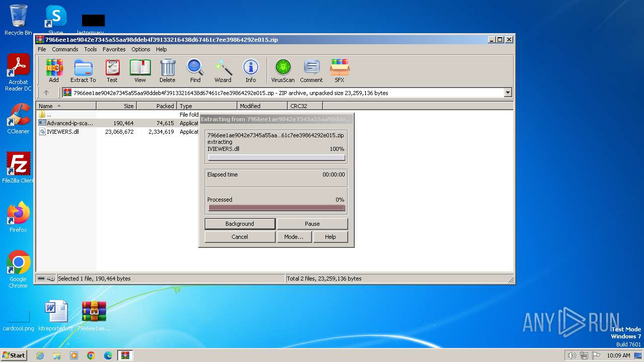Open Recycle Bin on desktop

[x=18, y=20]
